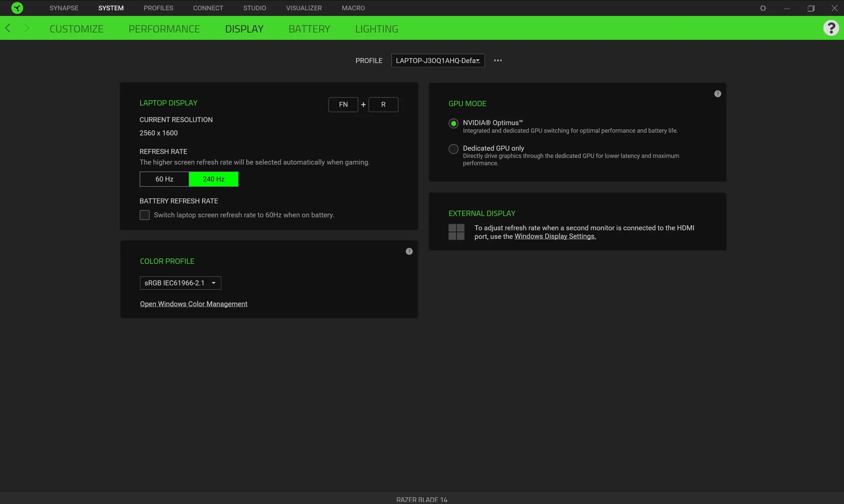The image size is (844, 504).
Task: Open the CONNECT tab
Action: (x=208, y=8)
